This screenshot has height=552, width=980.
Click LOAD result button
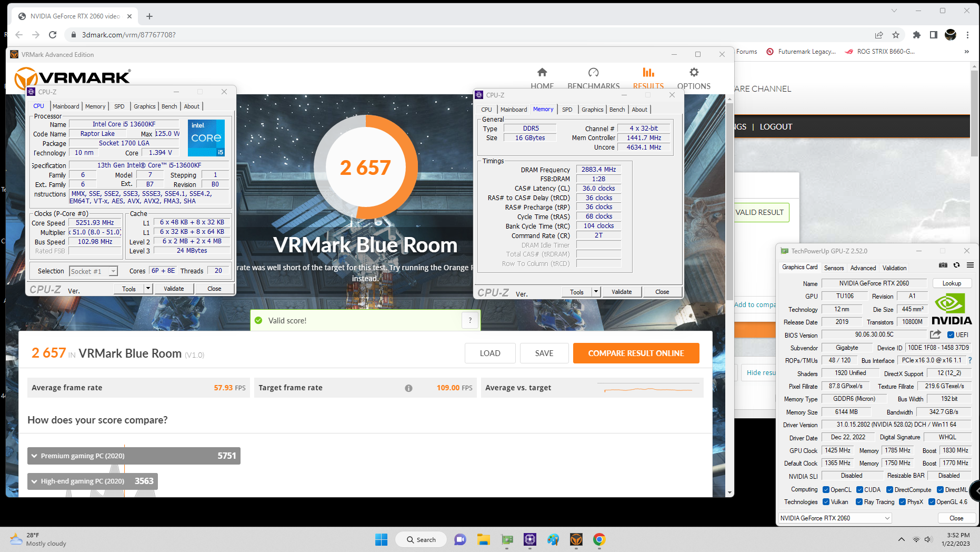click(490, 353)
